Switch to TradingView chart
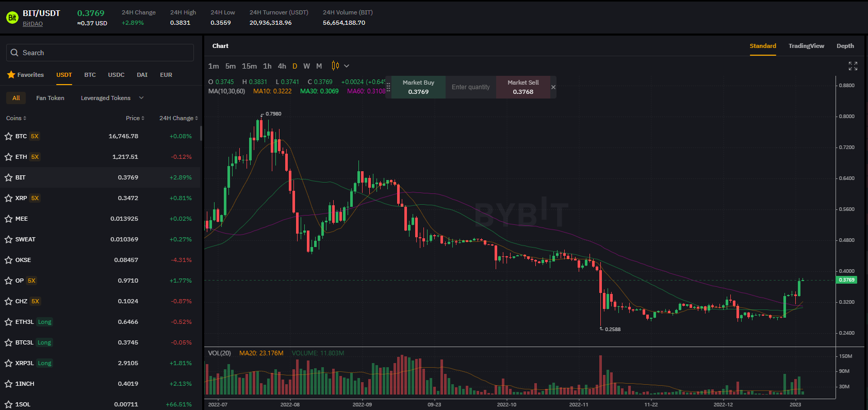Viewport: 868px width, 410px height. coord(806,46)
